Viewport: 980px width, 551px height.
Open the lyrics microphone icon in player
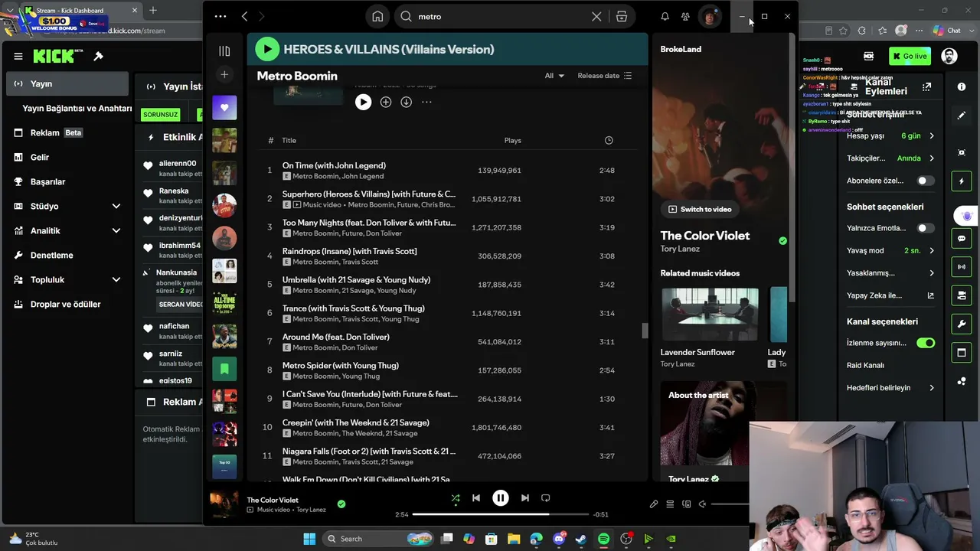coord(654,504)
